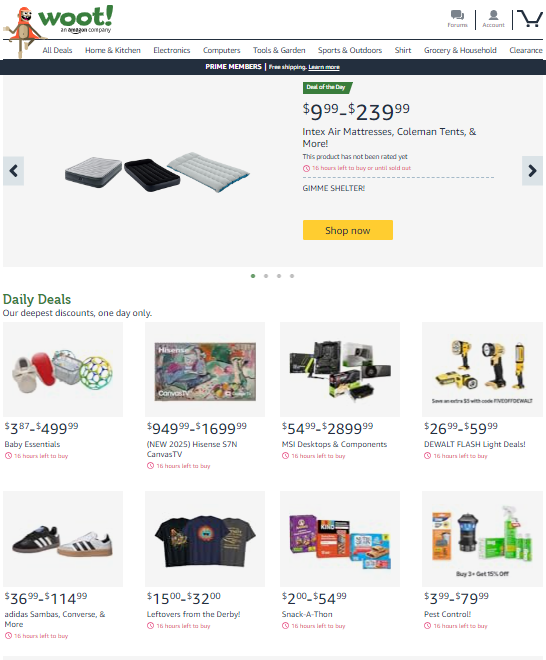
Task: Open the Forums chat bubble icon
Action: point(457,15)
